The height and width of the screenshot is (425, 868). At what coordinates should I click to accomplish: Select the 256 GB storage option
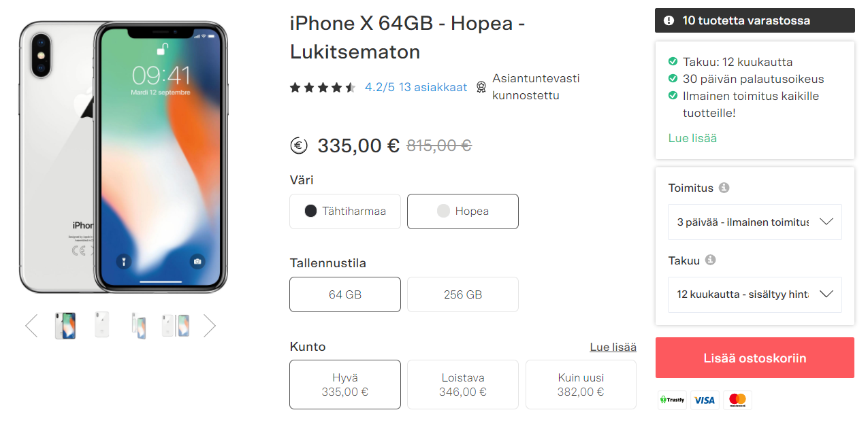point(463,294)
